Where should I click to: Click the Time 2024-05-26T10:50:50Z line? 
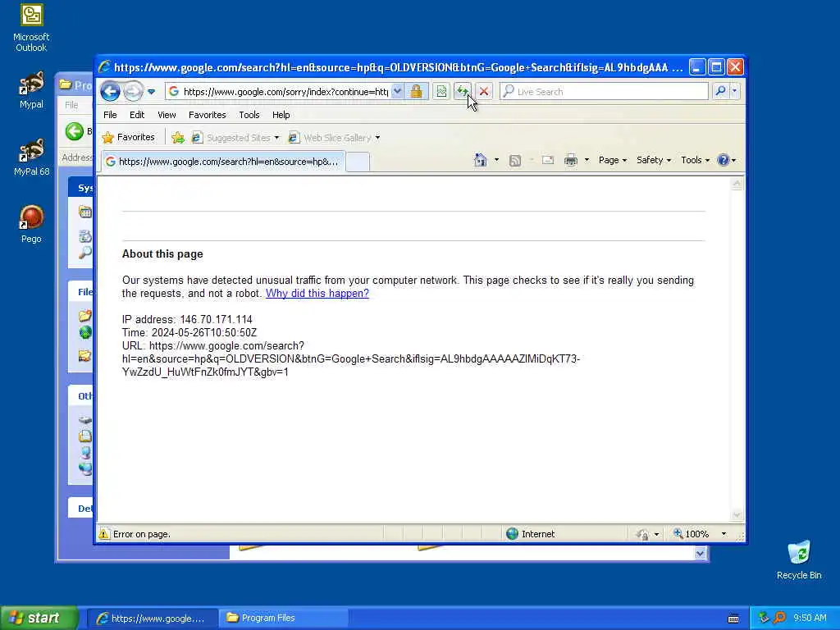tap(189, 333)
